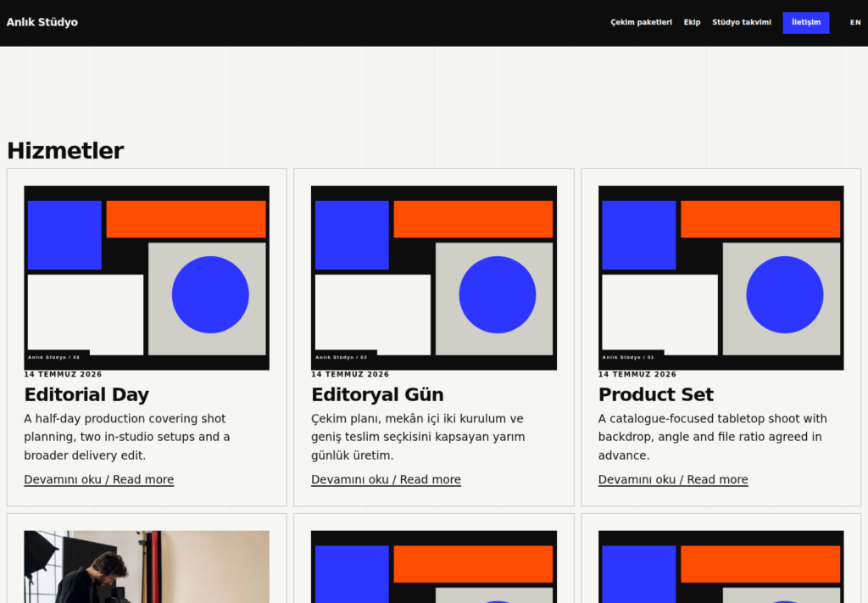This screenshot has height=603, width=868.
Task: Click the İletişim button
Action: tap(806, 23)
